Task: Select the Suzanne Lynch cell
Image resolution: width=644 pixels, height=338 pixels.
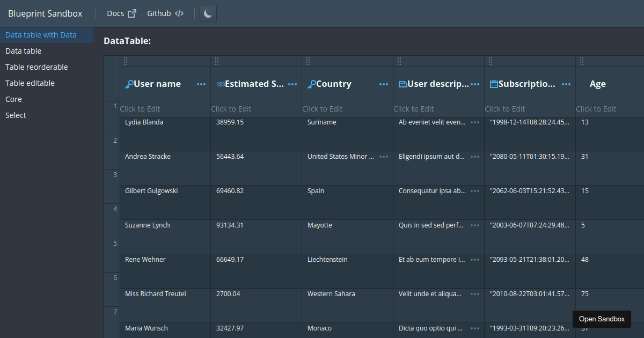Action: pos(165,237)
